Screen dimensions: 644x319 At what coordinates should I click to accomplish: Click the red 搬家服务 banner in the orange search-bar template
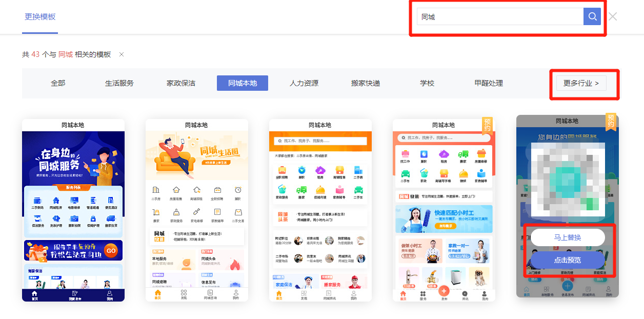pyautogui.click(x=344, y=282)
